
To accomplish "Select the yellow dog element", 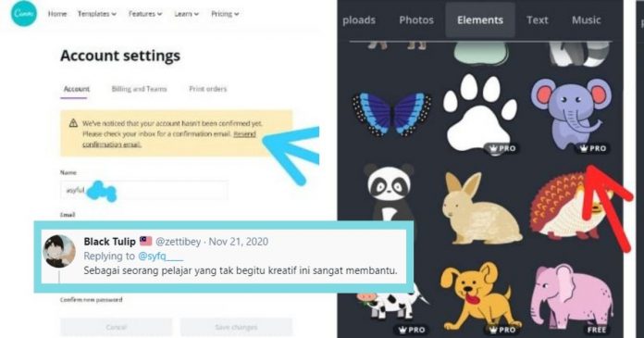I will (x=478, y=297).
